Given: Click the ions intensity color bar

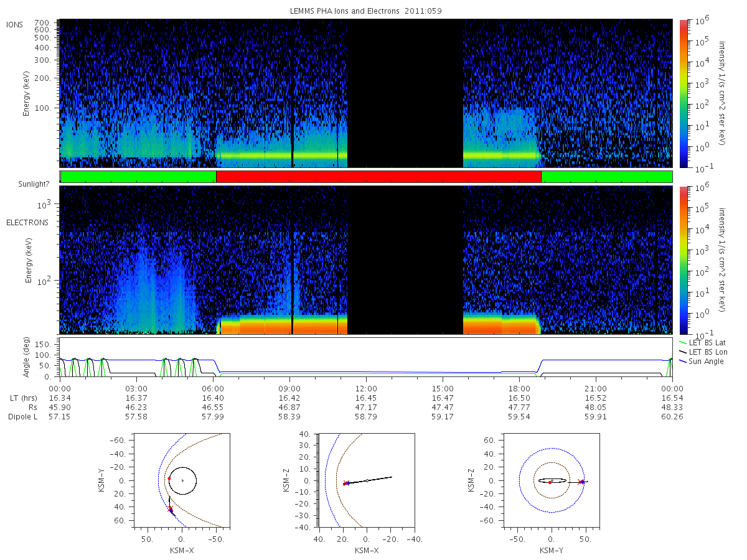Looking at the screenshot, I should (x=683, y=93).
